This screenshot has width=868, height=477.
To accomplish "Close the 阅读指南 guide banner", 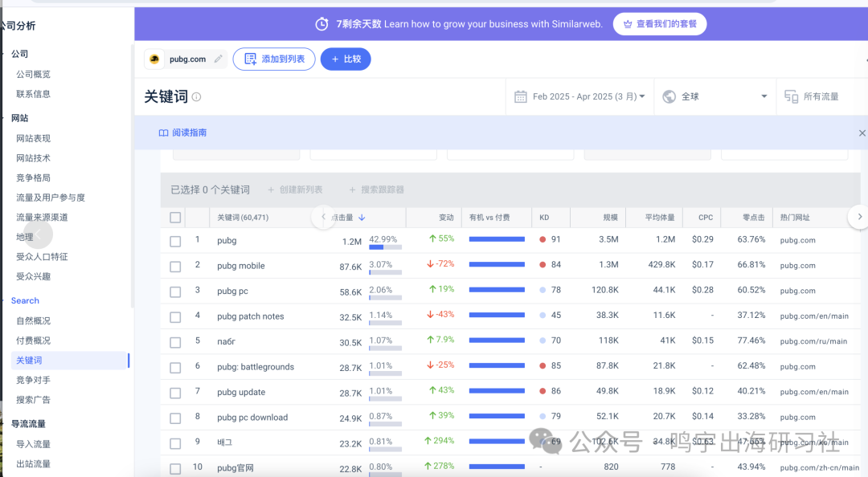I will point(862,132).
